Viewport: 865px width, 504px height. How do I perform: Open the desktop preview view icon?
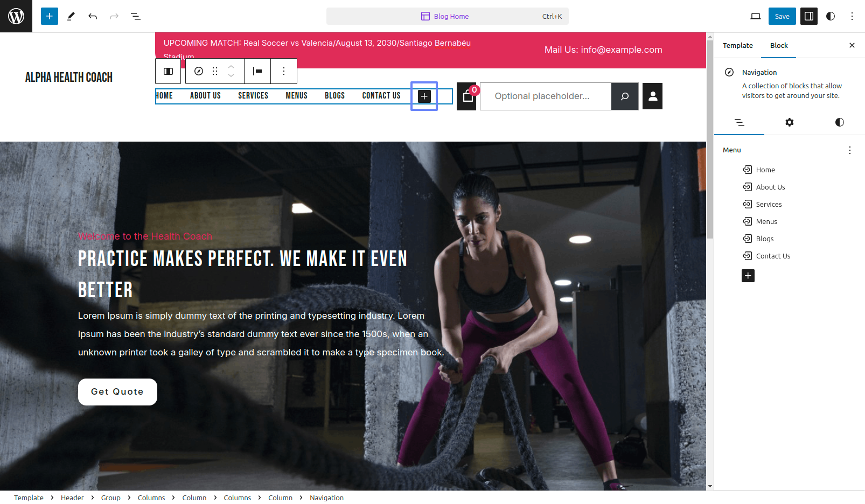coord(756,16)
